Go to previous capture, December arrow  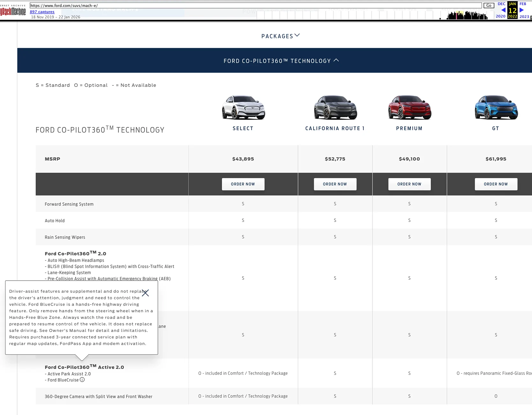pos(503,10)
